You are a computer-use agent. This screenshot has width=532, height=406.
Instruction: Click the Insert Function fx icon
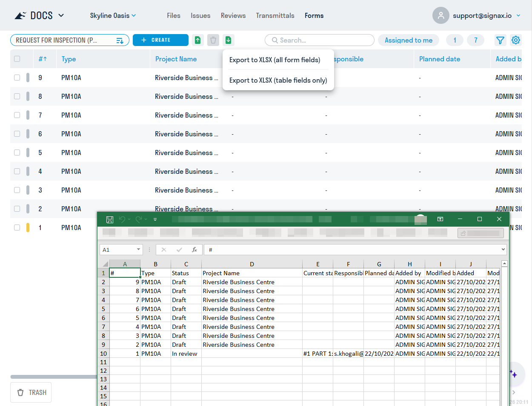(x=194, y=250)
